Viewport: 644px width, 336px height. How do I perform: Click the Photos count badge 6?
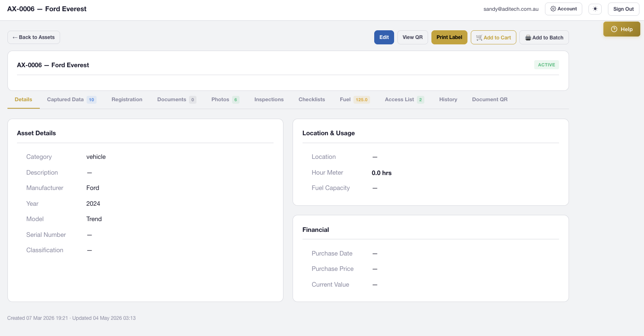(x=236, y=100)
